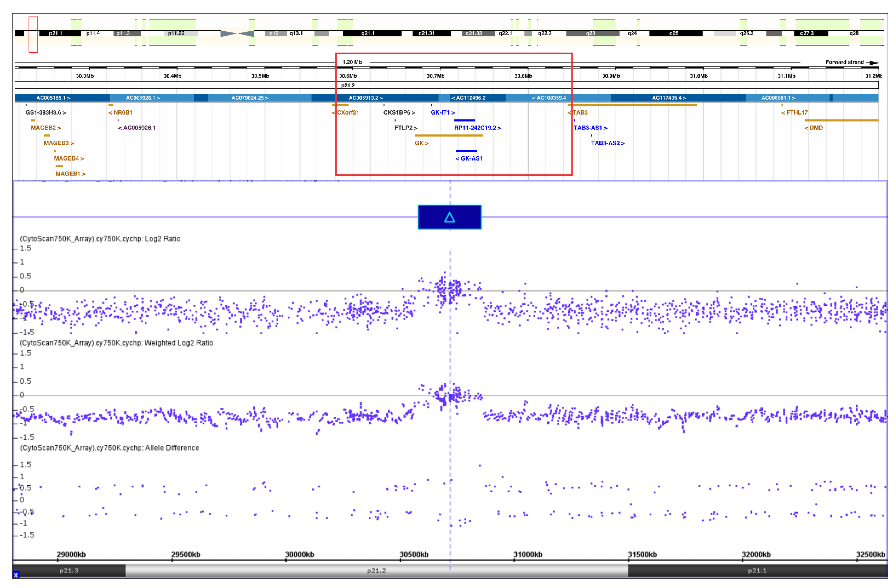The height and width of the screenshot is (588, 895).
Task: Click the Log2 Ratio track title
Action: pyautogui.click(x=100, y=239)
